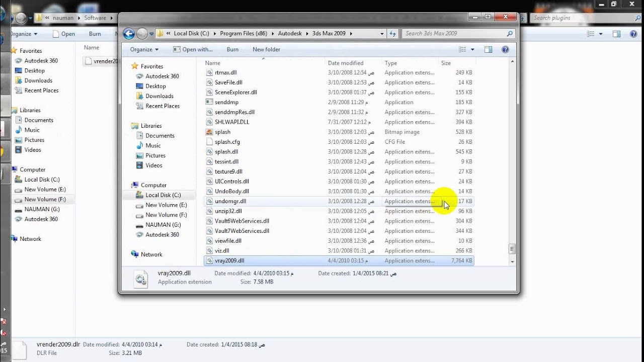The width and height of the screenshot is (644, 362).
Task: Open Autodesk 360 under Favorites in front window
Action: coord(162,76)
